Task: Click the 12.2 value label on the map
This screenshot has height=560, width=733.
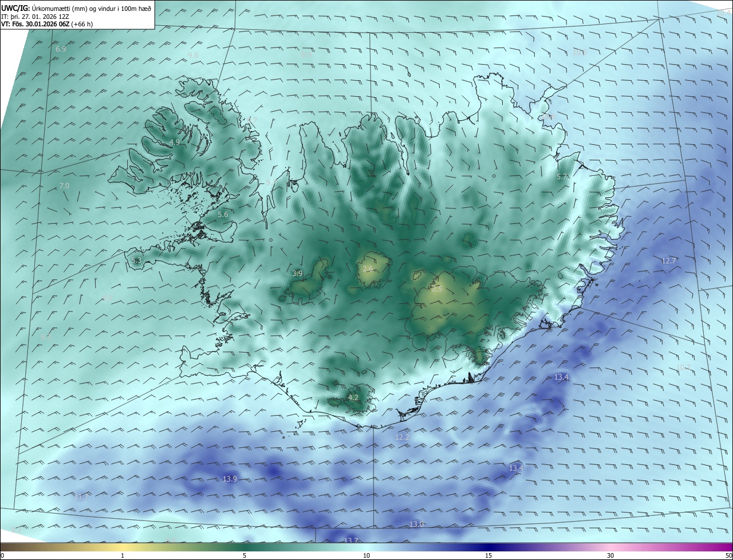Action: pyautogui.click(x=403, y=437)
